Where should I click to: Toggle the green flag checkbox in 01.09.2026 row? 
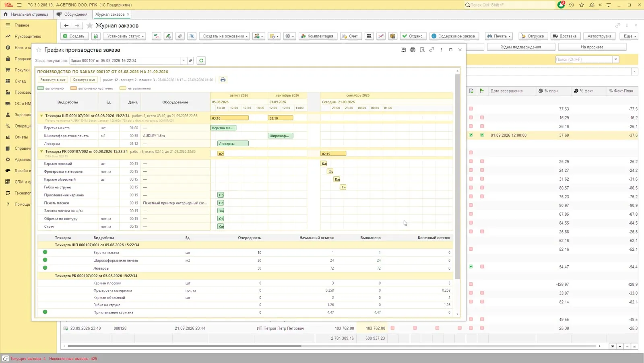[482, 135]
